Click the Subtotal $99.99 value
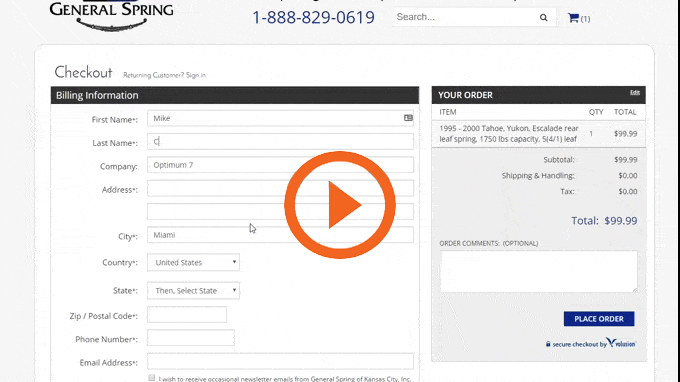 (x=625, y=160)
